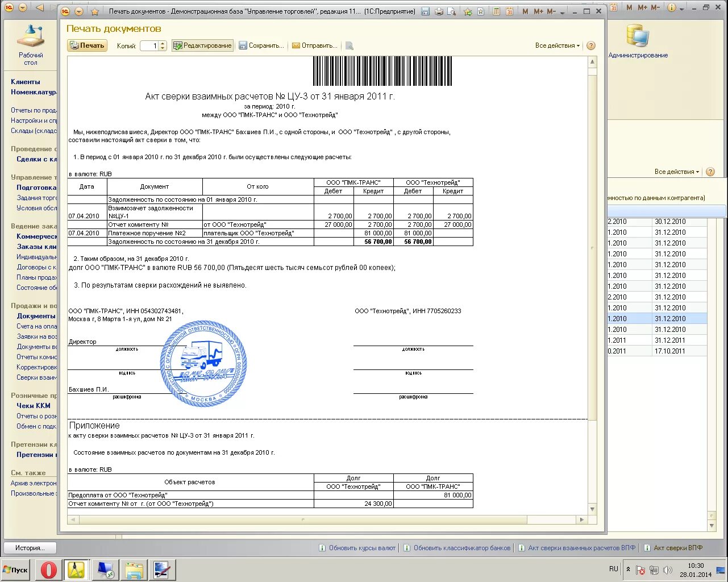Click Windows Пуск start button

[15, 570]
